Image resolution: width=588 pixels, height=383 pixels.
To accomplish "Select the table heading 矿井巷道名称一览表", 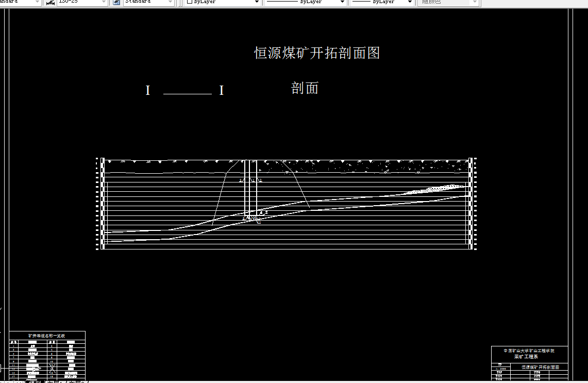I will [47, 336].
